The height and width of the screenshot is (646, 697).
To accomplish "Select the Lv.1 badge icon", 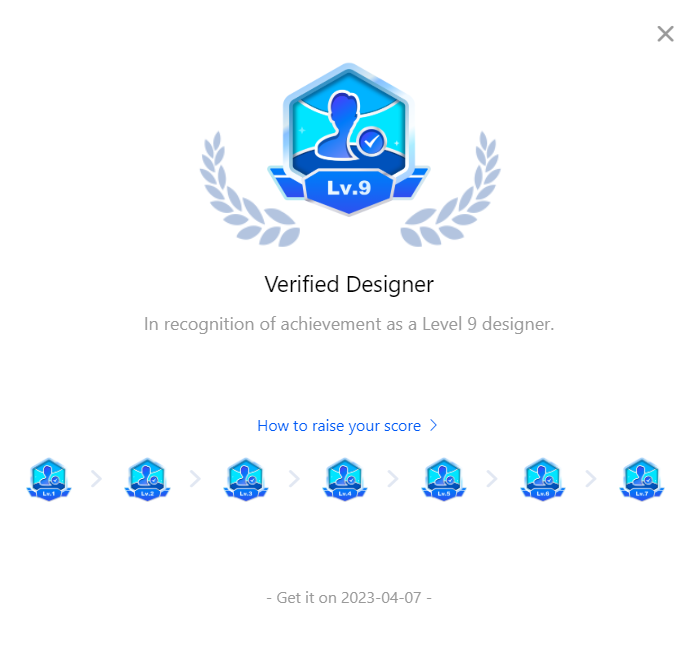I will pos(49,479).
